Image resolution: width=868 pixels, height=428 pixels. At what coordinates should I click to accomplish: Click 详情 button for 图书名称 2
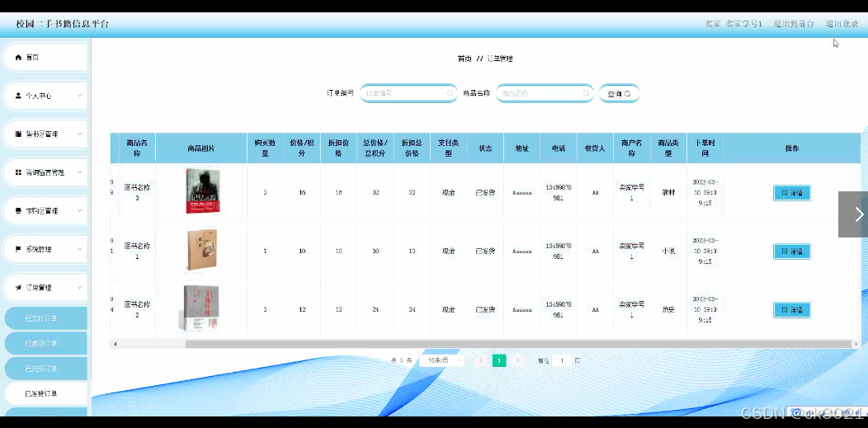(791, 310)
